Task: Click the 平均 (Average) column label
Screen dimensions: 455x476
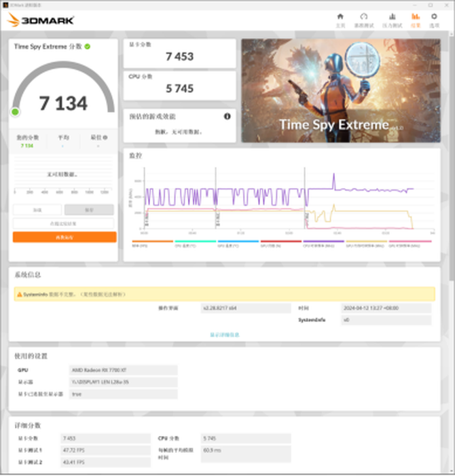Action: [x=63, y=138]
